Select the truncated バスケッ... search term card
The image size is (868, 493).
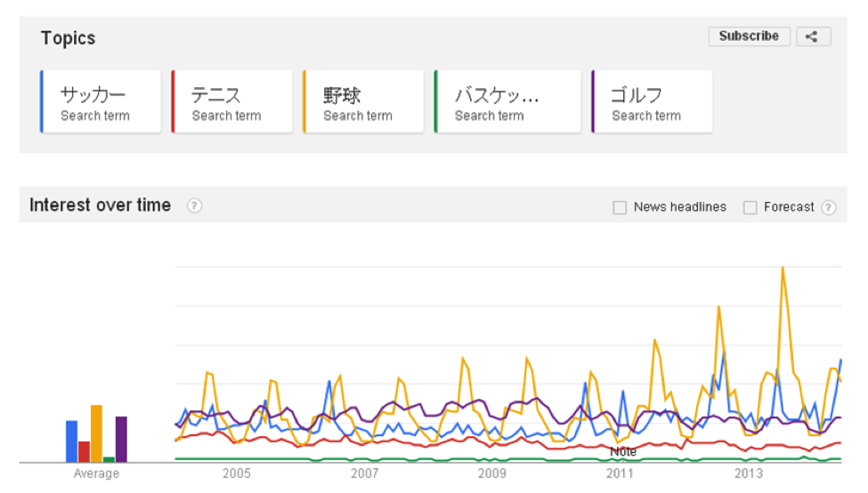coord(495,102)
